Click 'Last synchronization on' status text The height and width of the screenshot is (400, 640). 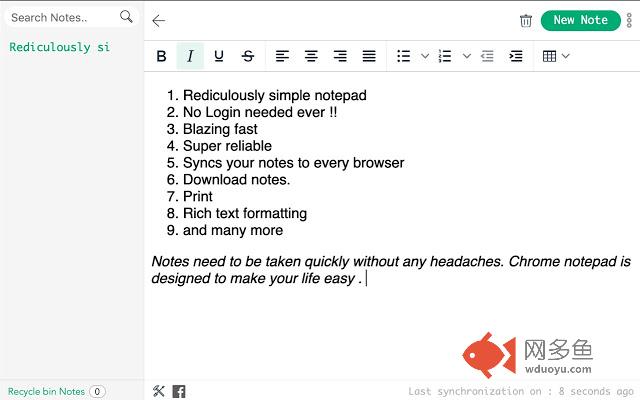(x=521, y=391)
